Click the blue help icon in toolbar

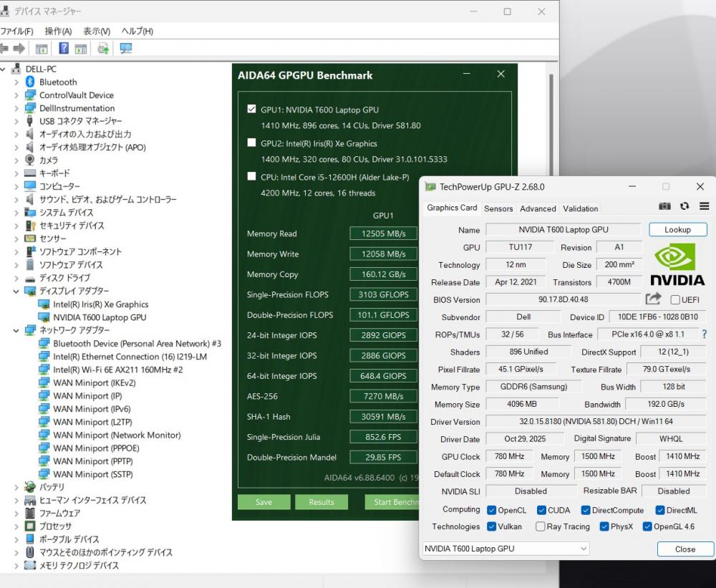click(64, 48)
